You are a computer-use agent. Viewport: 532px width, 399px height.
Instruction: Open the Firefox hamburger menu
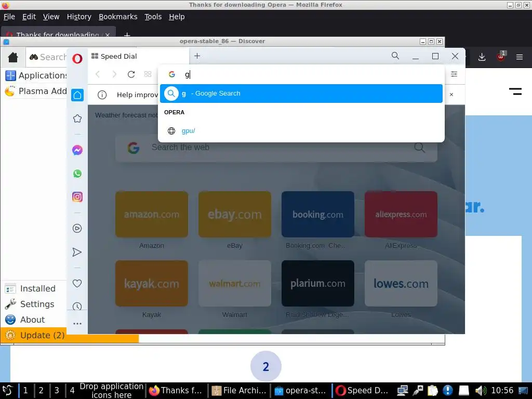(x=520, y=57)
